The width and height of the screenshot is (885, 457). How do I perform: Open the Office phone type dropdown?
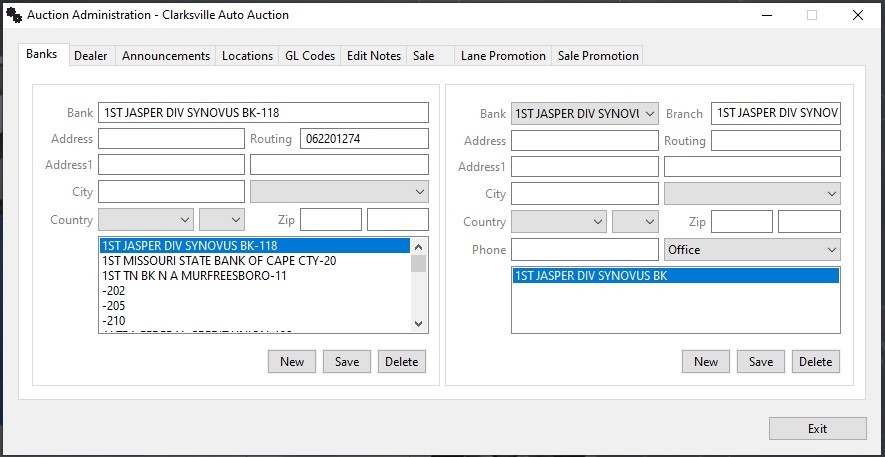click(752, 249)
